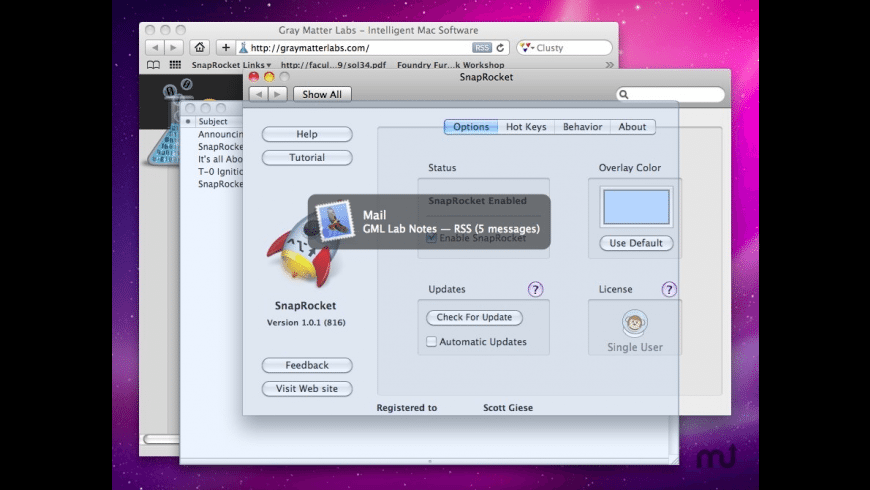Send Feedback about SnapRocket
The image size is (870, 490).
click(x=307, y=365)
